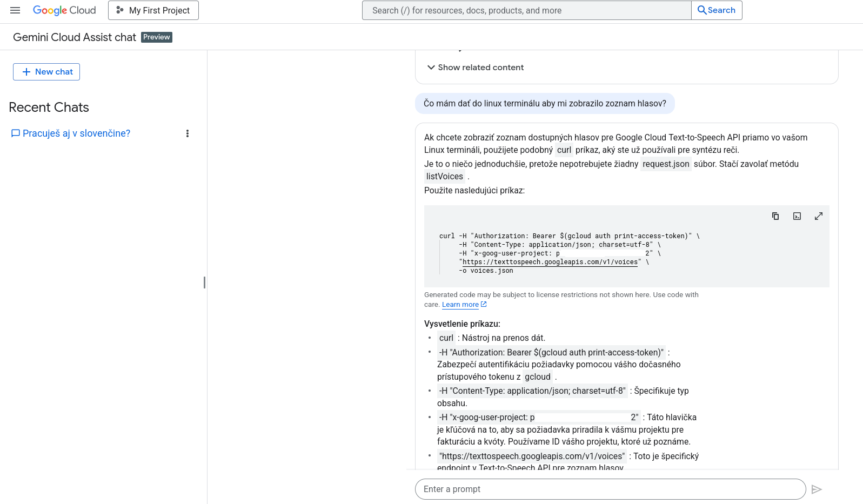This screenshot has height=504, width=863.
Task: Open more options for the recent chat
Action: [x=188, y=133]
